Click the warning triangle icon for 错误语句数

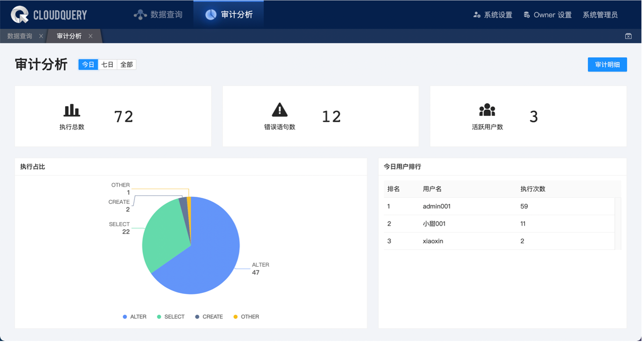coord(280,110)
